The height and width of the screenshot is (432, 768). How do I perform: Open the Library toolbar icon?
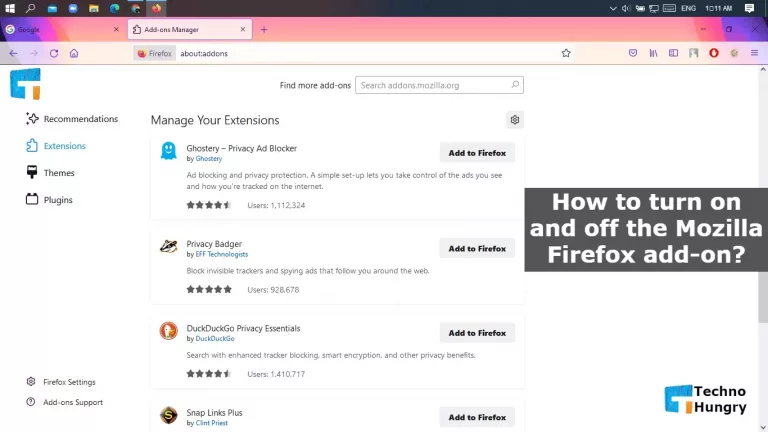click(x=653, y=53)
